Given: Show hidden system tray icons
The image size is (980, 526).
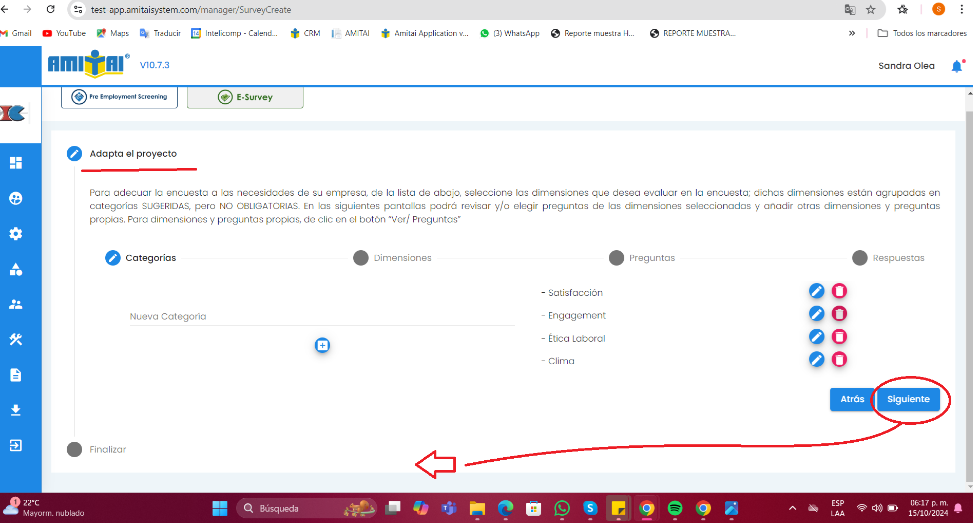Looking at the screenshot, I should coord(792,509).
